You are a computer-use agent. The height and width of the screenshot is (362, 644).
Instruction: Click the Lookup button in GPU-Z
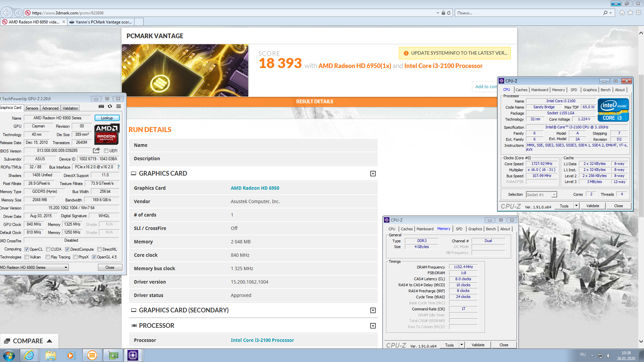click(x=107, y=118)
